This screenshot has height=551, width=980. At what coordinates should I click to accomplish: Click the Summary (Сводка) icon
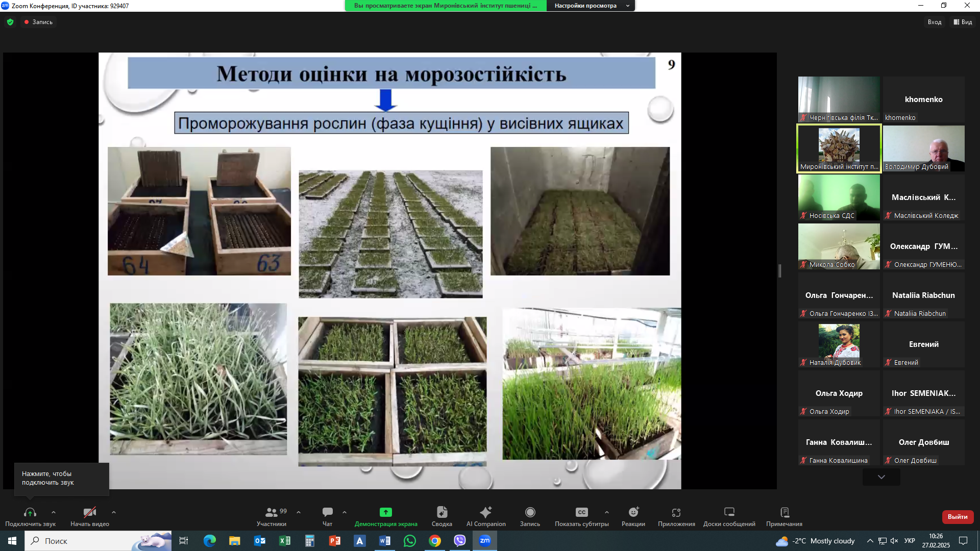click(442, 512)
